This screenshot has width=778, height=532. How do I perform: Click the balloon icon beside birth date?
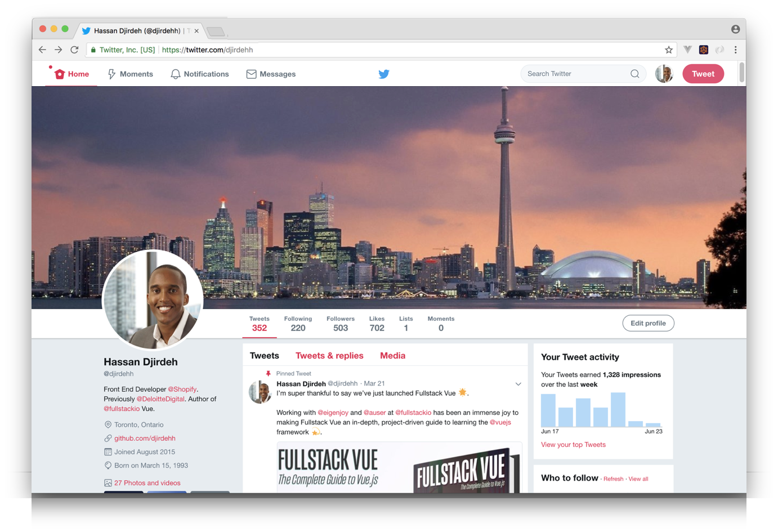108,466
